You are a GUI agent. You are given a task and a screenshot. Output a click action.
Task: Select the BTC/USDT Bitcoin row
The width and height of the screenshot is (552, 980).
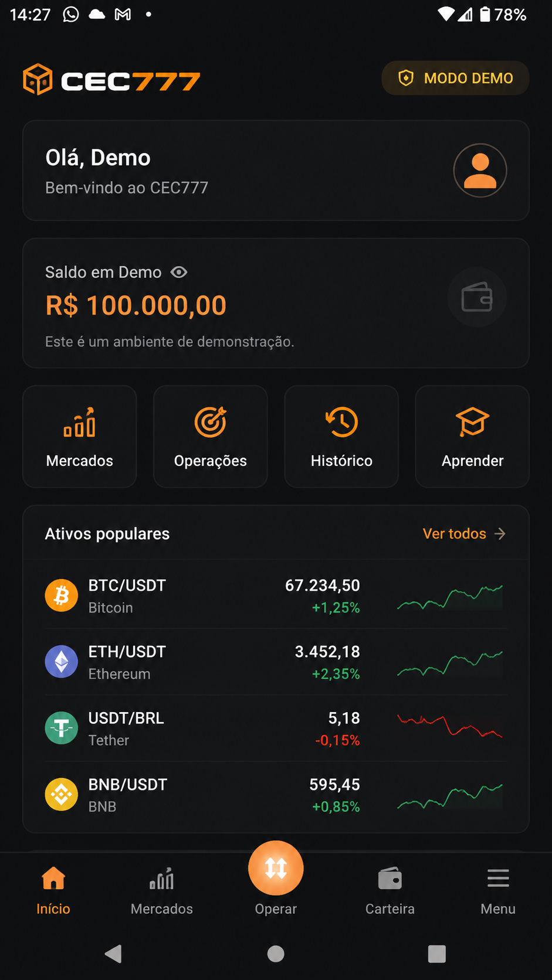(x=276, y=596)
